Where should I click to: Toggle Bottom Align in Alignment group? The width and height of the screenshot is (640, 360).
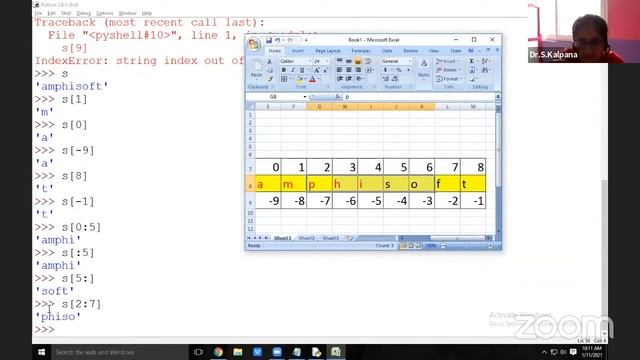[x=358, y=61]
